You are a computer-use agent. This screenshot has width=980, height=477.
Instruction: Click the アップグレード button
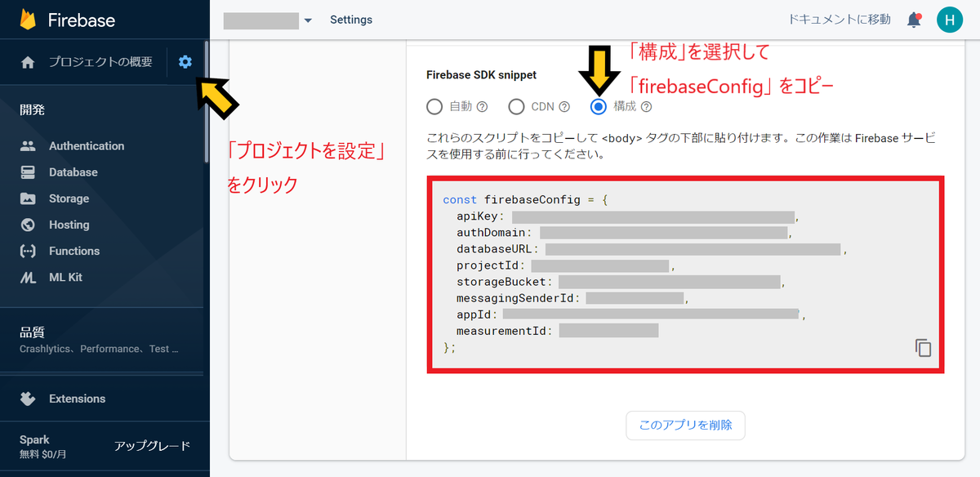[x=152, y=445]
